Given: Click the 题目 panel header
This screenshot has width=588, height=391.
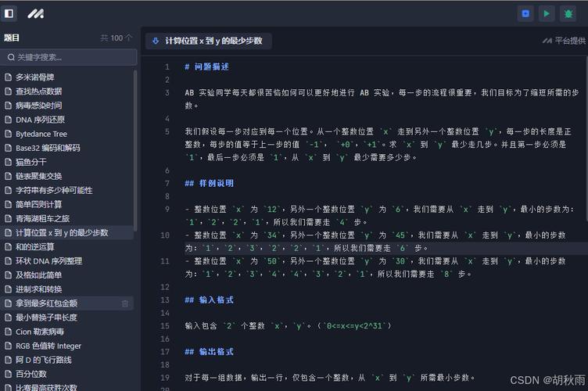Looking at the screenshot, I should click(12, 38).
